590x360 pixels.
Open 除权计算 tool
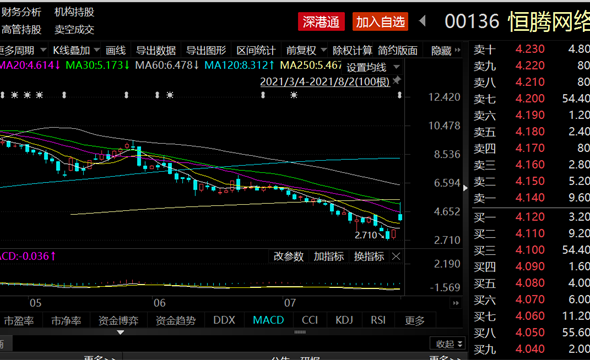pos(353,50)
